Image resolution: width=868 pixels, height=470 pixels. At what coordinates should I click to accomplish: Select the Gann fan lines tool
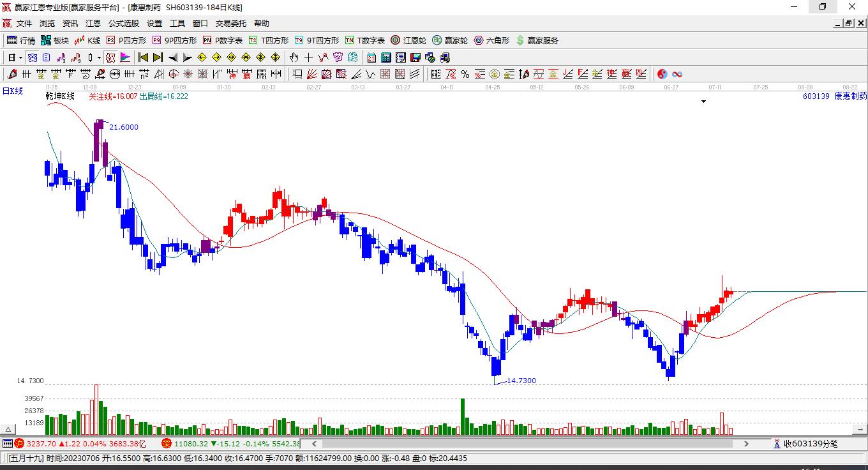point(312,74)
